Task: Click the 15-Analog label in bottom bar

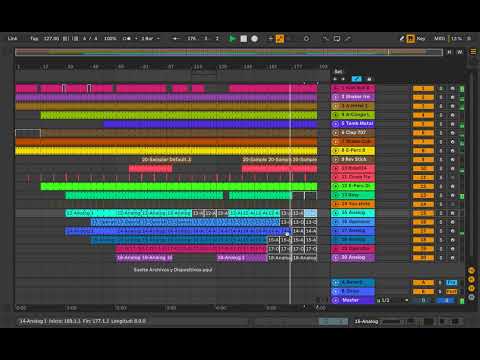Action: coord(366,321)
